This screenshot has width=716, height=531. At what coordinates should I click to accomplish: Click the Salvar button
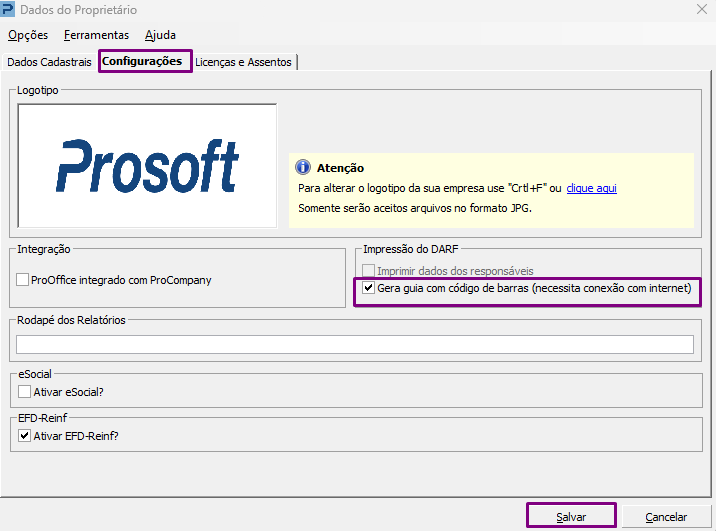(571, 516)
